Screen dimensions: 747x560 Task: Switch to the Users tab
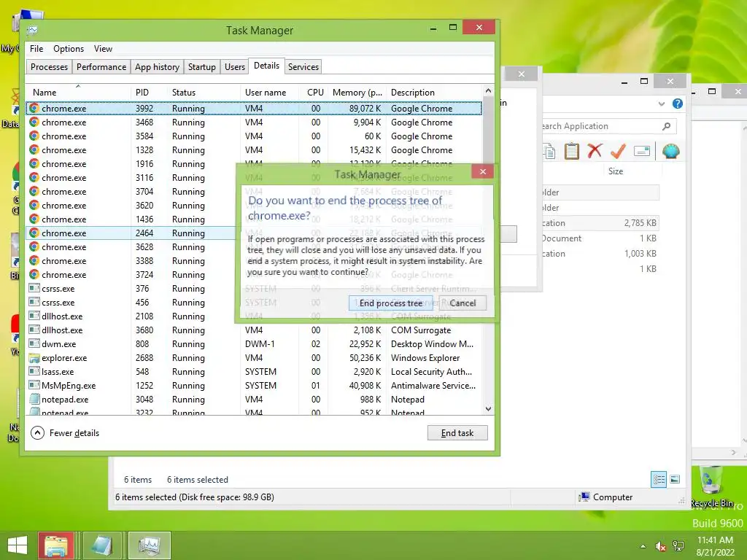click(235, 66)
